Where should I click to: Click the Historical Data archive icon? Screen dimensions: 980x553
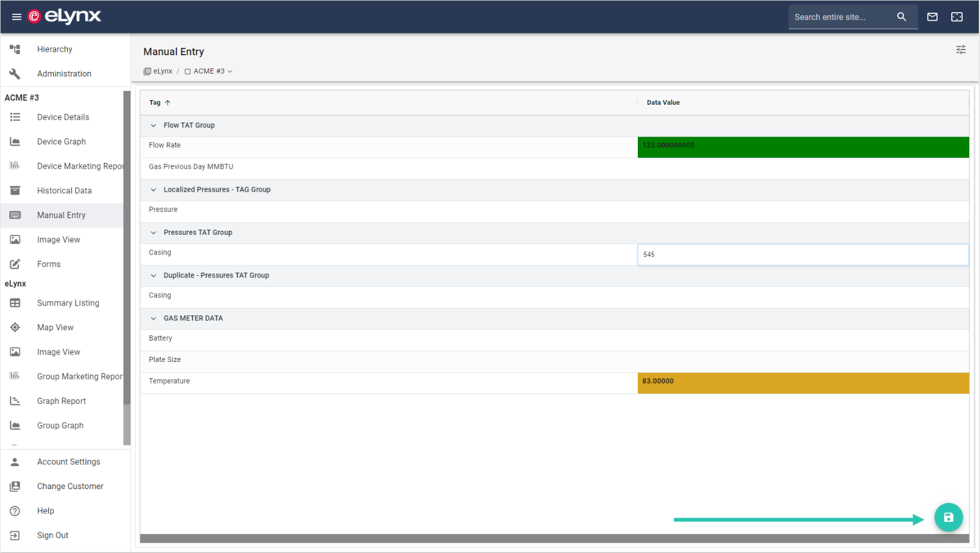(15, 190)
